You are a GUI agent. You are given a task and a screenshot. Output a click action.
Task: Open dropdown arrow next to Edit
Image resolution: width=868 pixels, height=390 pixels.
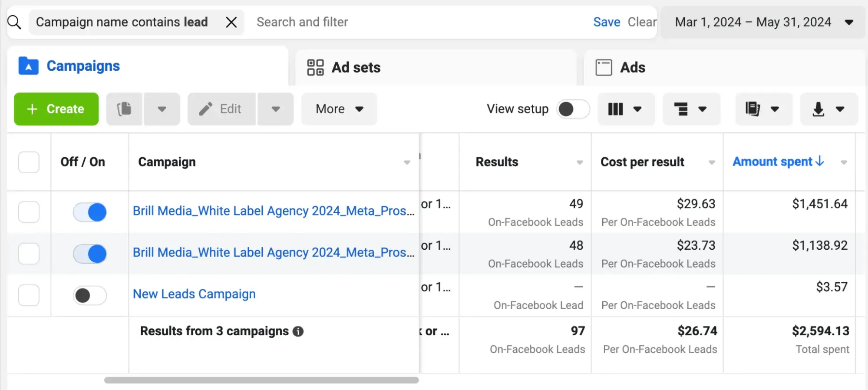[275, 109]
